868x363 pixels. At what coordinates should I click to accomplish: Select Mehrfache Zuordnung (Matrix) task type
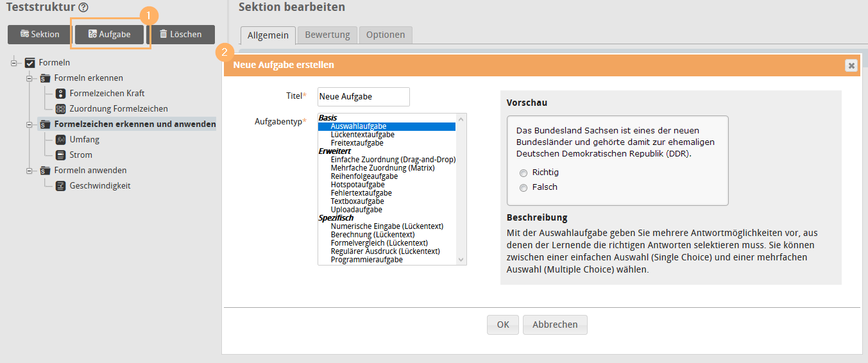pyautogui.click(x=386, y=168)
